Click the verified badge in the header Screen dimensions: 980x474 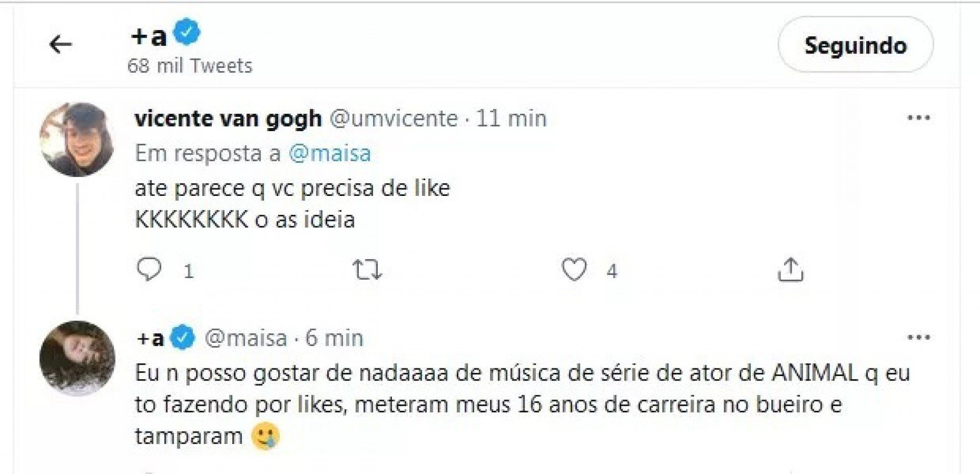coord(186,33)
